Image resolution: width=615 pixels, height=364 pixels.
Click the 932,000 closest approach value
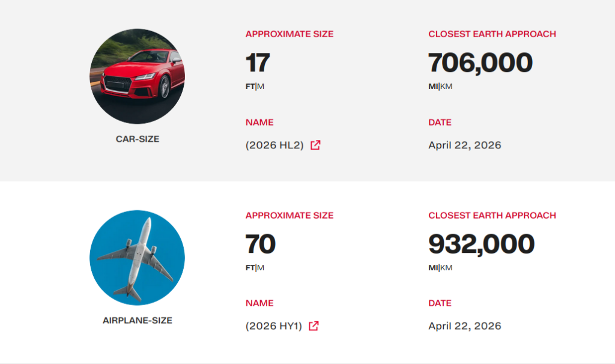[481, 244]
